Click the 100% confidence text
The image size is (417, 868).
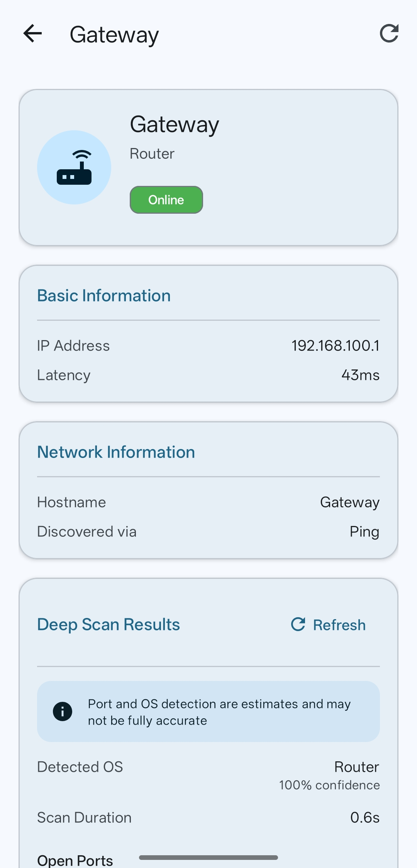329,785
